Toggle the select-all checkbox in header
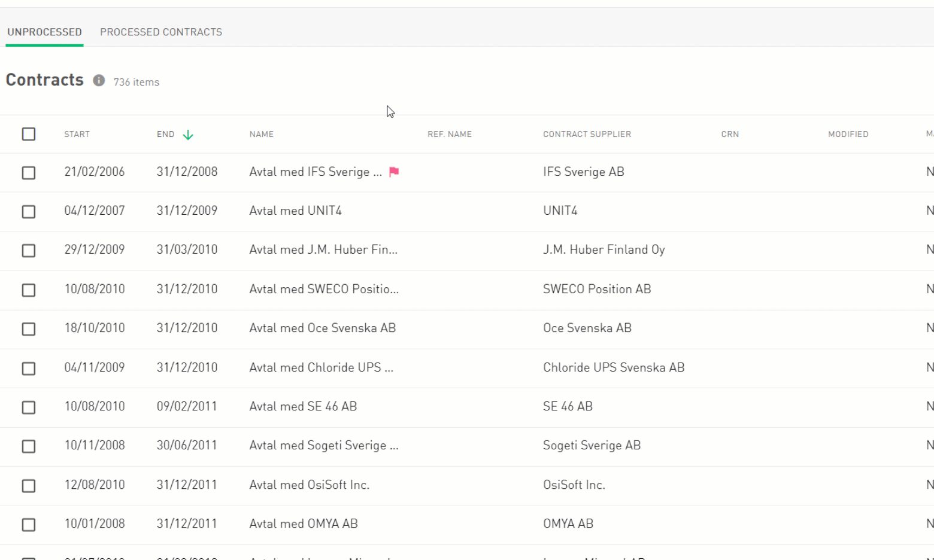The image size is (934, 560). point(29,134)
